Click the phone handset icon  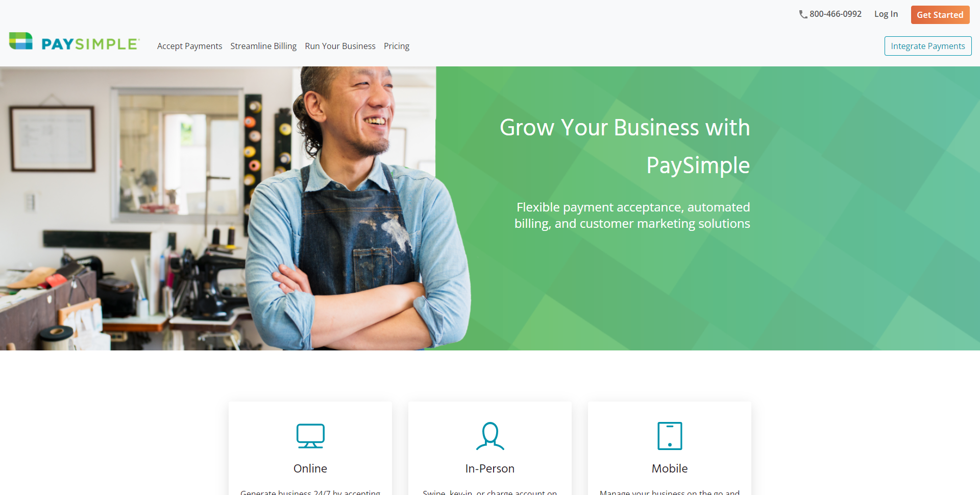[x=803, y=14]
